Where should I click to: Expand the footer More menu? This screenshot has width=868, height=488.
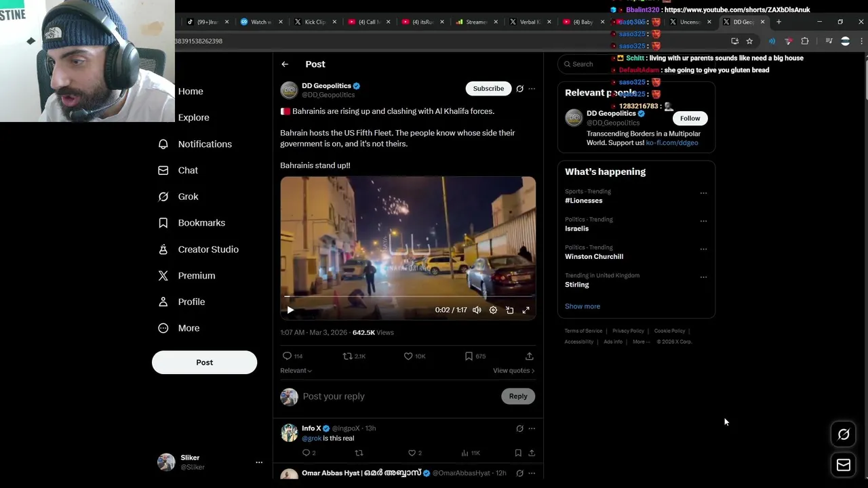[x=641, y=342]
